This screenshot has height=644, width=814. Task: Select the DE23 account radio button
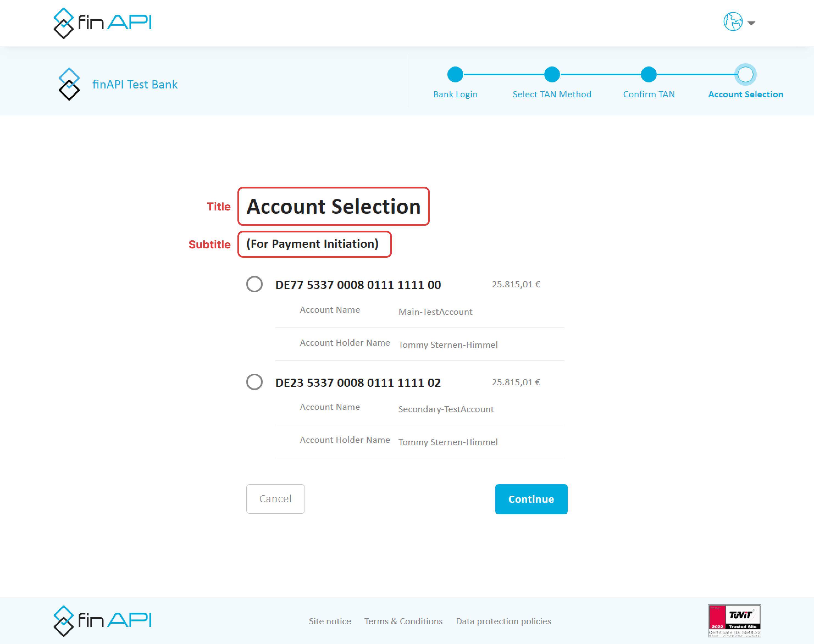pyautogui.click(x=254, y=382)
